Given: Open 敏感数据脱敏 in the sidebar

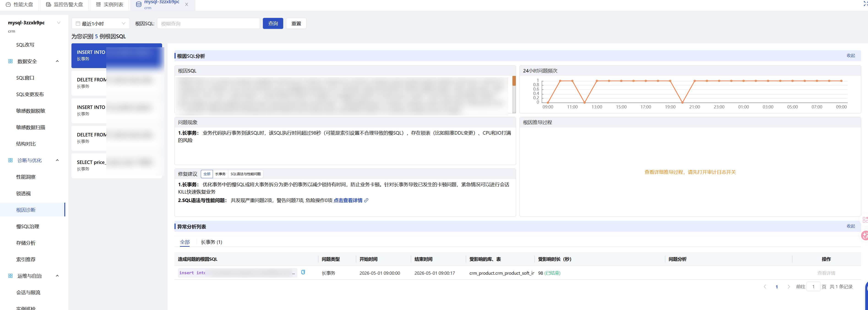Looking at the screenshot, I should coord(31,111).
